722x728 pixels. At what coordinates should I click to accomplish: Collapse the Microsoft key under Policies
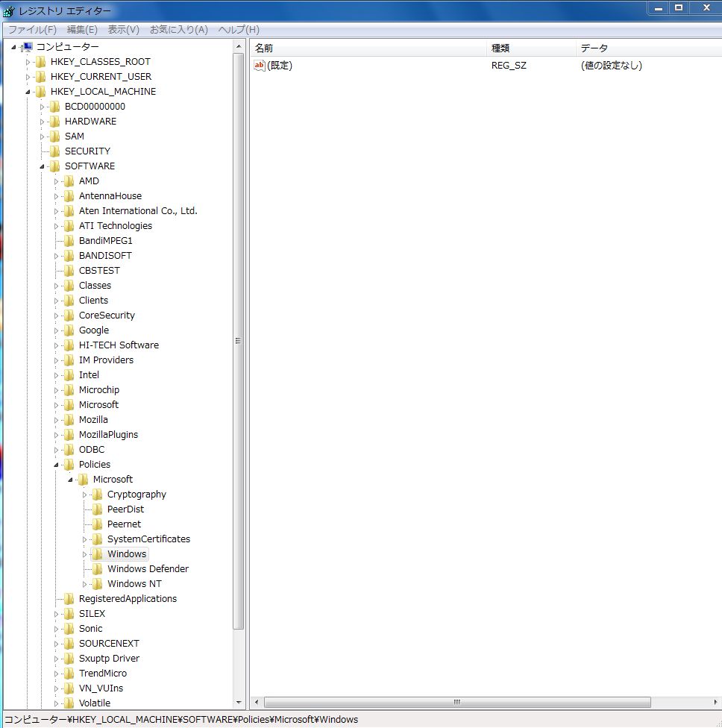point(70,480)
